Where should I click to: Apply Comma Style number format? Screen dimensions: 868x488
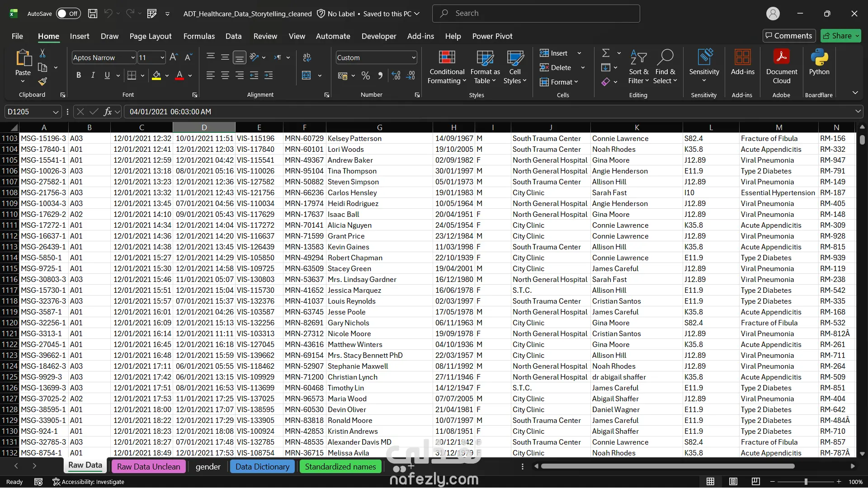(x=380, y=75)
